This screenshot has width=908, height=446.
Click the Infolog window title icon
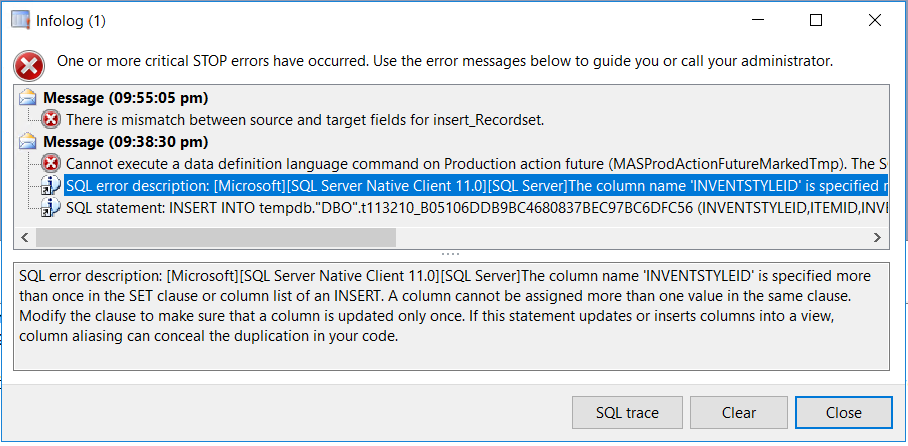coord(20,20)
